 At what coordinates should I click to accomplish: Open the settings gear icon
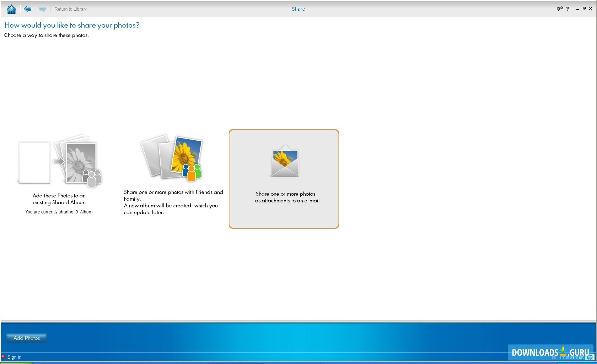click(x=560, y=9)
